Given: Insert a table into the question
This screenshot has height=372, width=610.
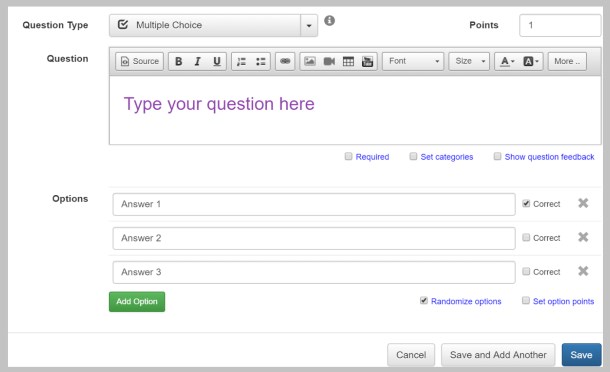Looking at the screenshot, I should click(x=348, y=61).
